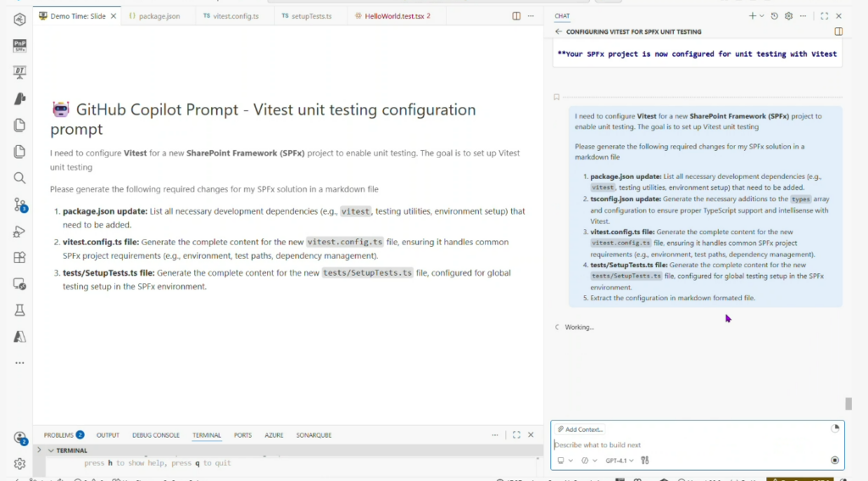This screenshot has height=481, width=868.
Task: Open the Run and Debug view
Action: click(x=19, y=231)
